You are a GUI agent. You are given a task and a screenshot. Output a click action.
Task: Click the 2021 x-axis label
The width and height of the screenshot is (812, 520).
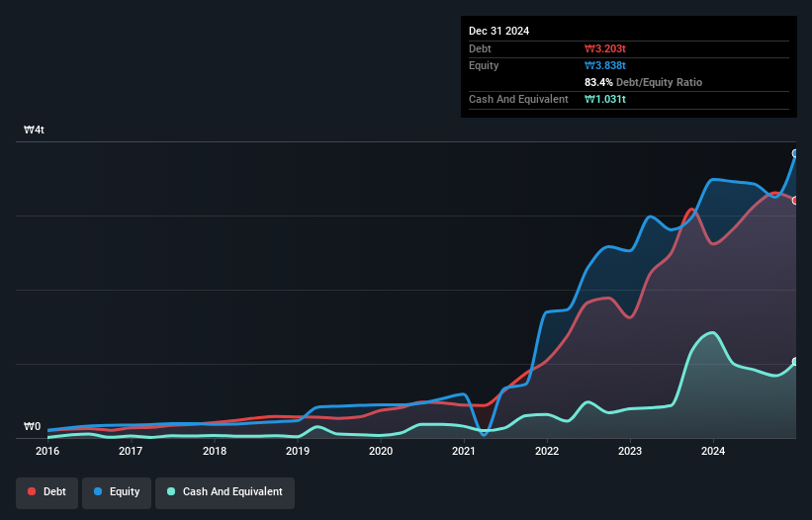pyautogui.click(x=464, y=451)
